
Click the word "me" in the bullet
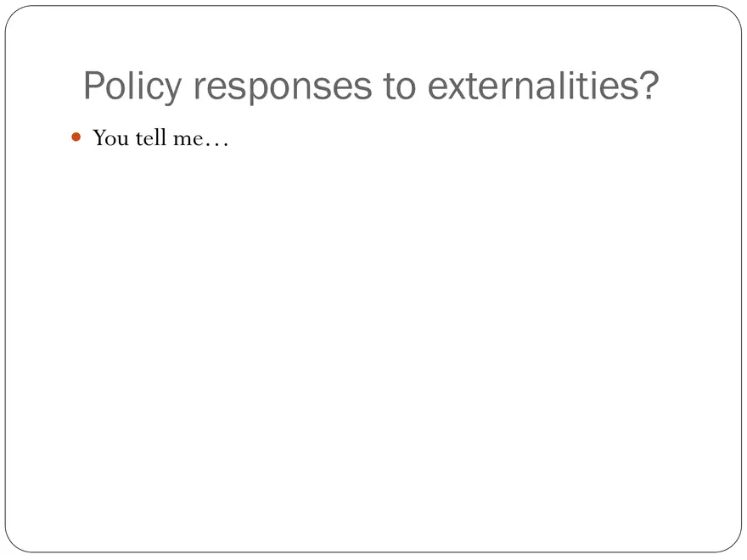click(186, 139)
